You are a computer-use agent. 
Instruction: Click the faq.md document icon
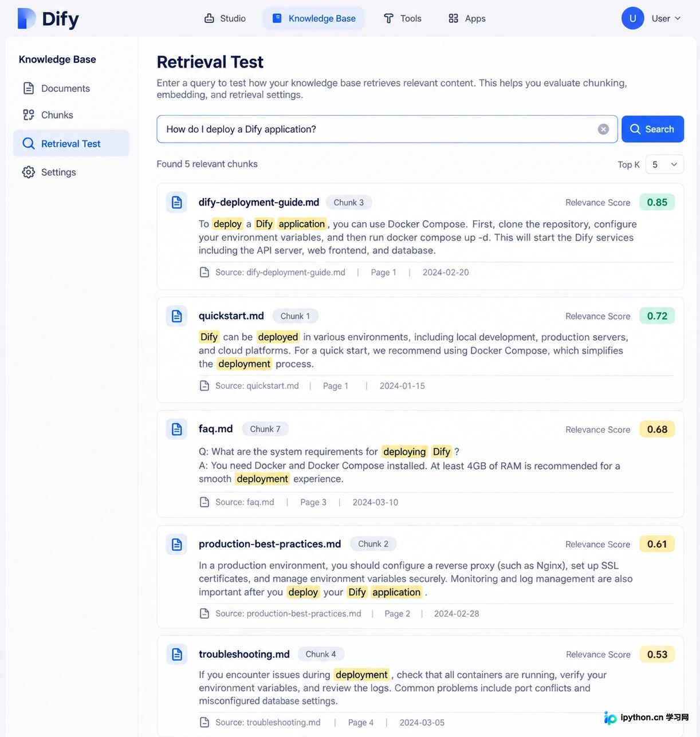[177, 429]
